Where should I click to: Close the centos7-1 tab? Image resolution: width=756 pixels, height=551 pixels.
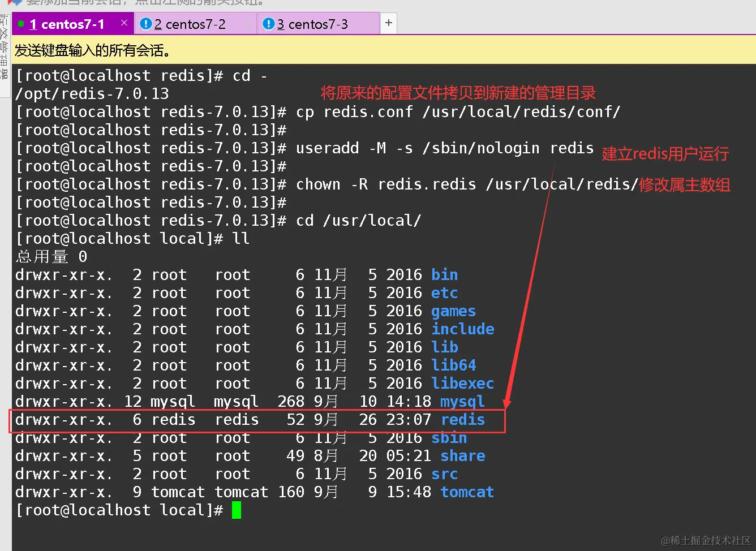point(124,23)
